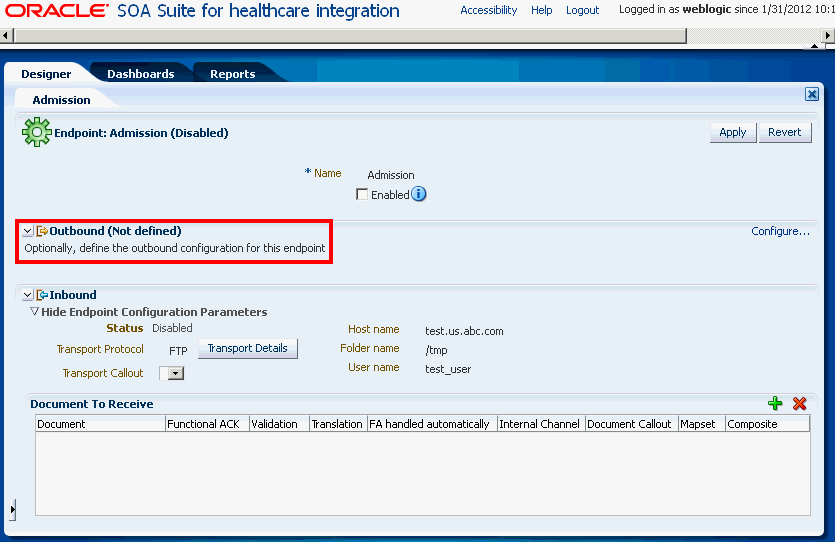Click the green gear Endpoint icon
Image resolution: width=835 pixels, height=542 pixels.
click(x=37, y=132)
